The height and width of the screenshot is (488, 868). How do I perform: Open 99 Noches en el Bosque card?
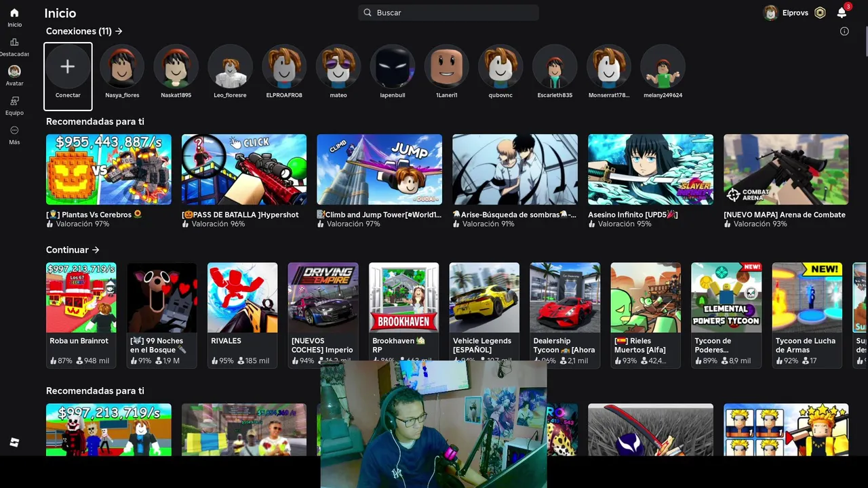coord(161,315)
